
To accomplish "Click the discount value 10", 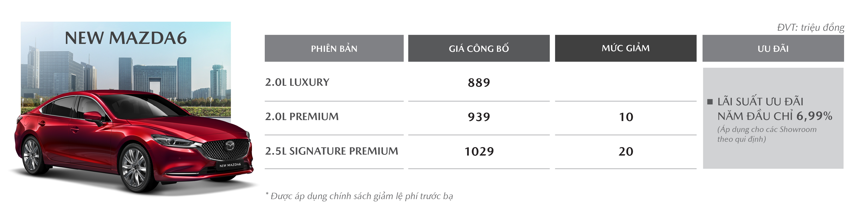I will click(626, 117).
